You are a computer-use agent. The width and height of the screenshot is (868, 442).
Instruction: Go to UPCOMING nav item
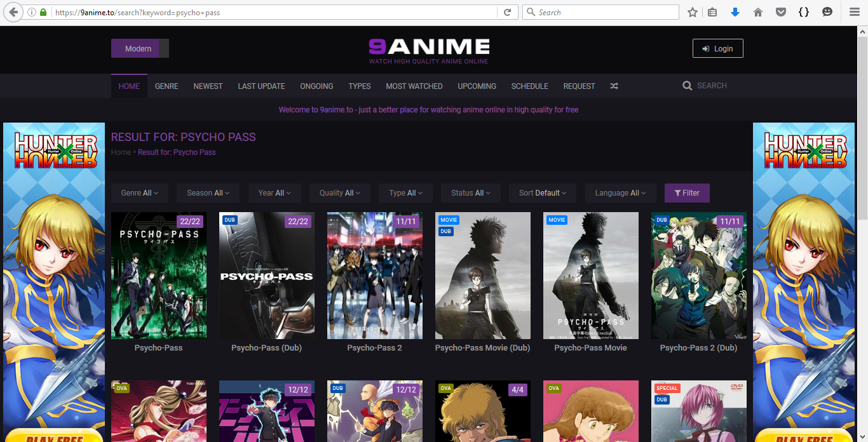click(x=477, y=86)
